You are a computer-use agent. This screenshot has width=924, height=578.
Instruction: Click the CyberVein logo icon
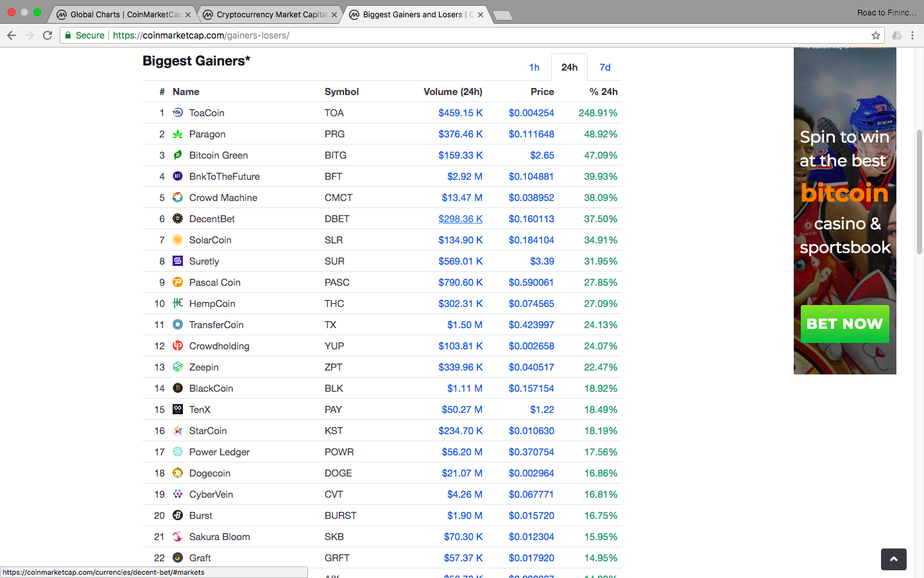coord(178,494)
